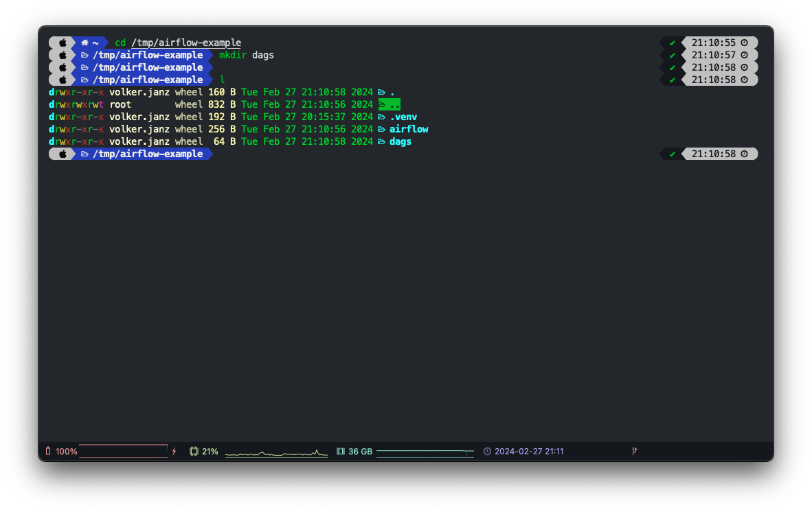Select the highlighted parent directory ".." entry

pyautogui.click(x=390, y=104)
